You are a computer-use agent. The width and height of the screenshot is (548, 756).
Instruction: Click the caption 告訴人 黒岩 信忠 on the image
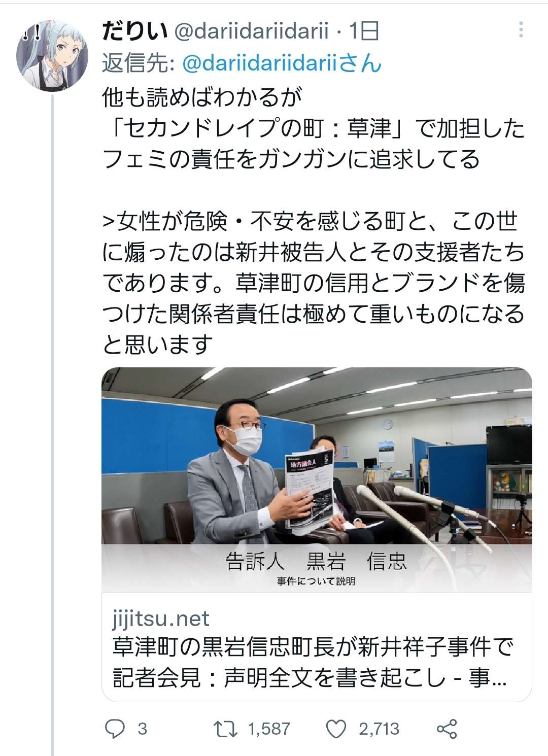316,561
